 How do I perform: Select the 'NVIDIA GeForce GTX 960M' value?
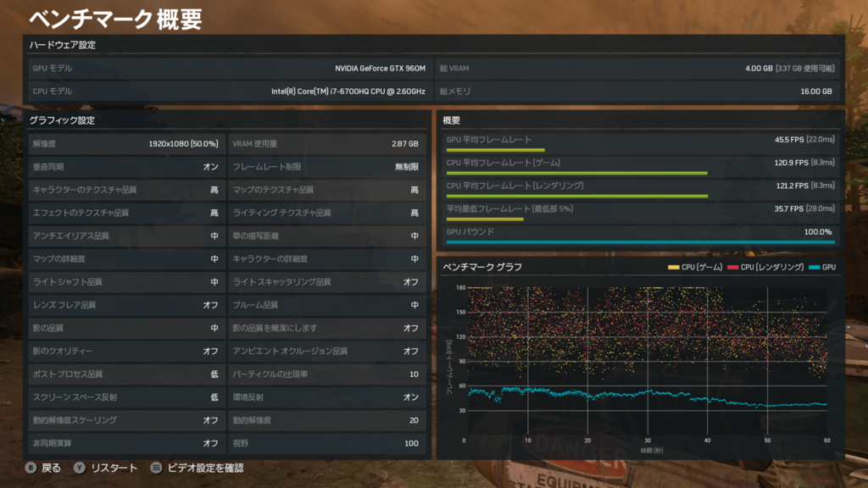pos(380,68)
